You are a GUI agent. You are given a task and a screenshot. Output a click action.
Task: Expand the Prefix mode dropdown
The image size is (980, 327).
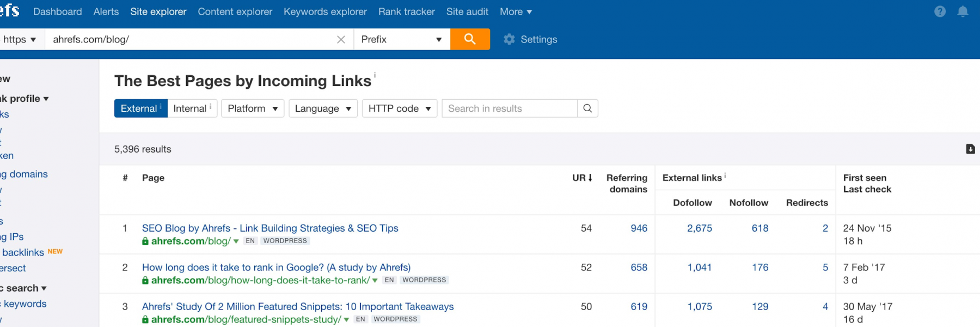402,39
